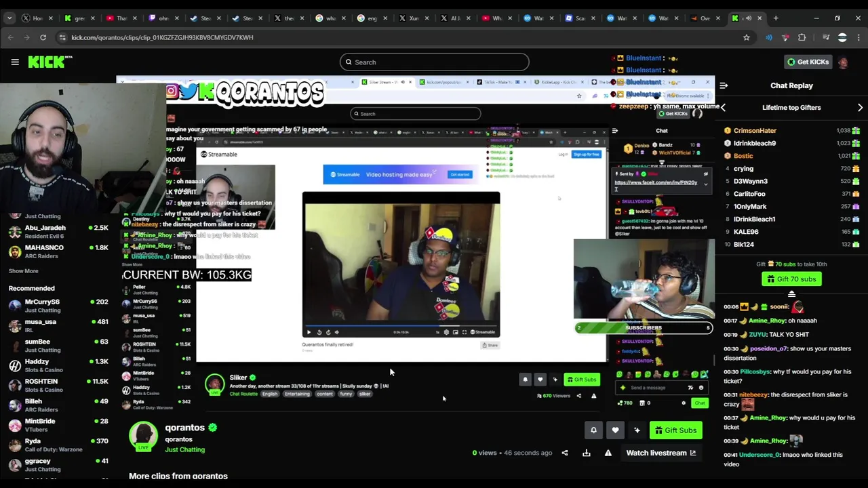Image resolution: width=868 pixels, height=488 pixels.
Task: Open musa_usa recommended channel
Action: click(58, 325)
